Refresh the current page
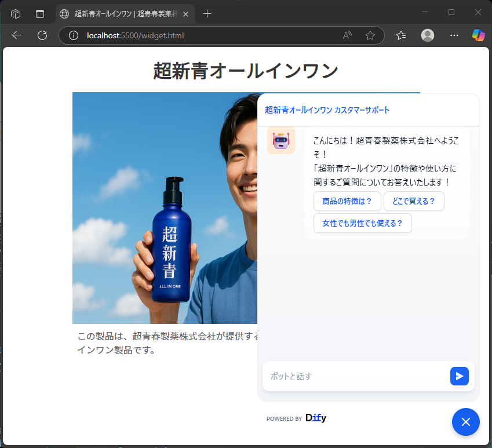The height and width of the screenshot is (448, 492). [41, 35]
